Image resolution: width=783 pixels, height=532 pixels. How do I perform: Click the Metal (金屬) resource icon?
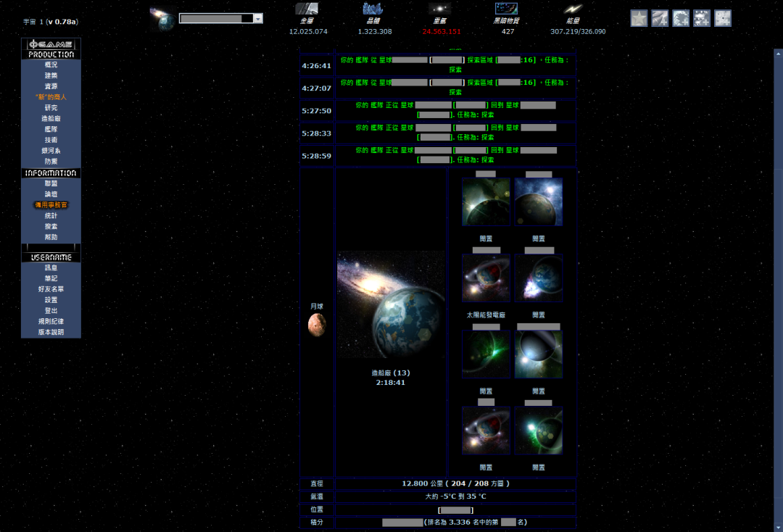pyautogui.click(x=307, y=9)
